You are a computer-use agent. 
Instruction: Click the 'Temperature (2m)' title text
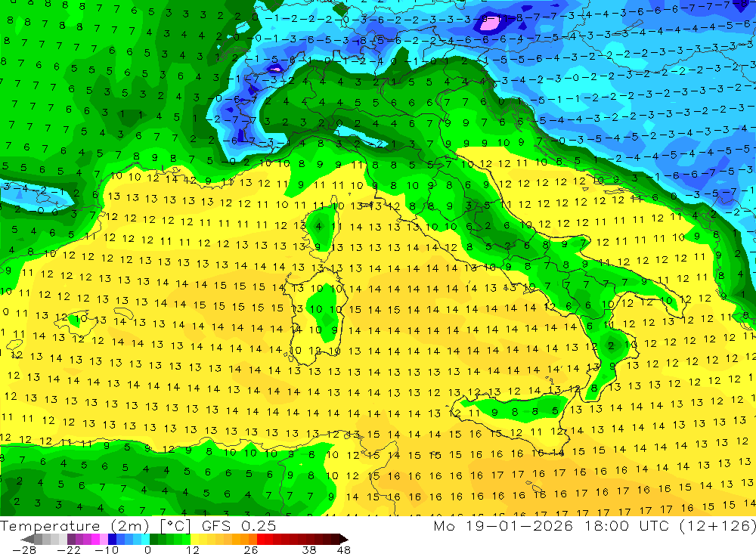[x=76, y=525]
